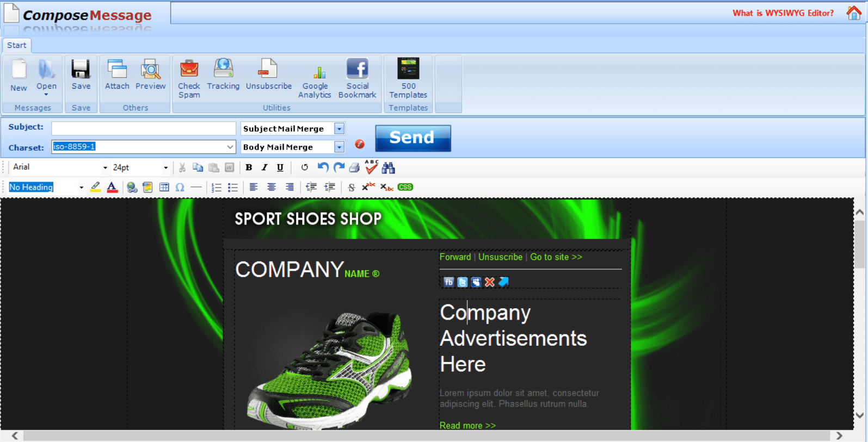
Task: Open the Tracking utility
Action: [223, 76]
